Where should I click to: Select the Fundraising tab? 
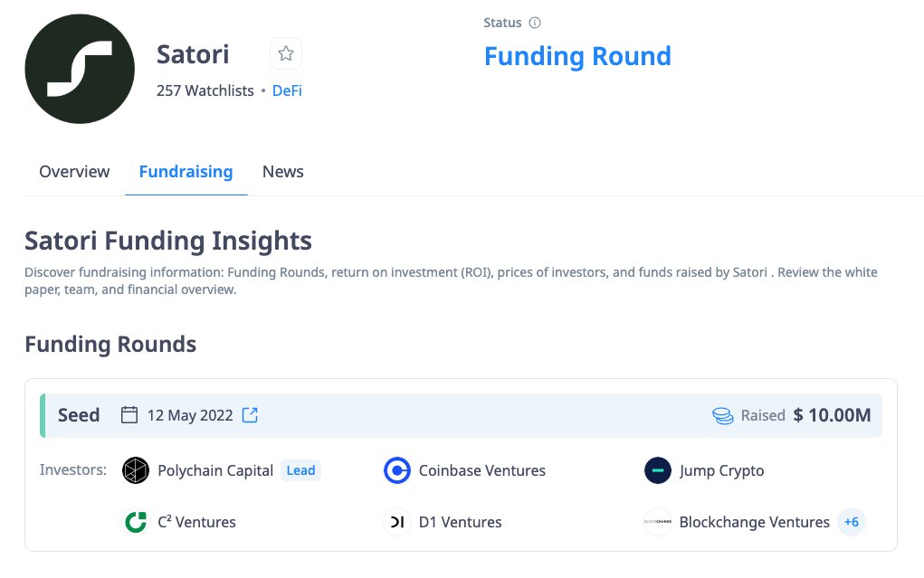pyautogui.click(x=186, y=172)
